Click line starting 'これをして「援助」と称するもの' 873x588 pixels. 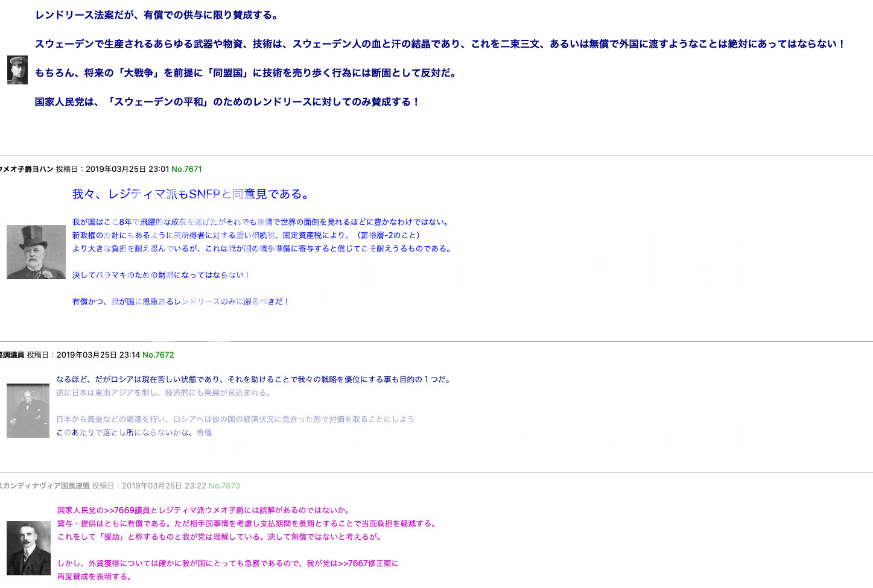220,537
